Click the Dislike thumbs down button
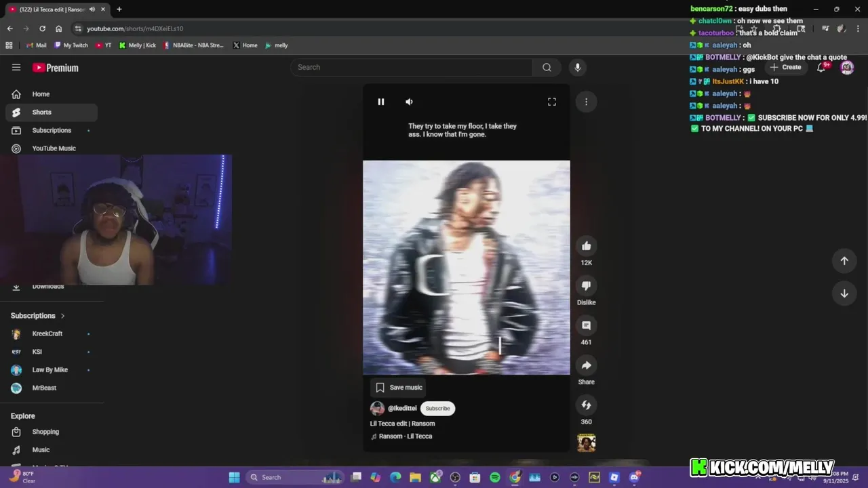Screen dimensions: 868x488 587,285
